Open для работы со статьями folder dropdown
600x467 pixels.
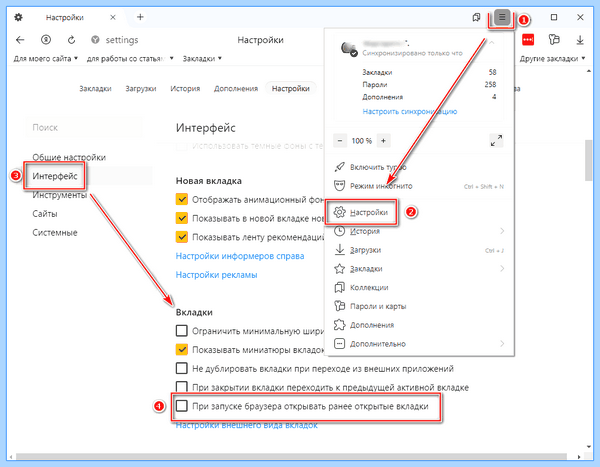(x=130, y=59)
